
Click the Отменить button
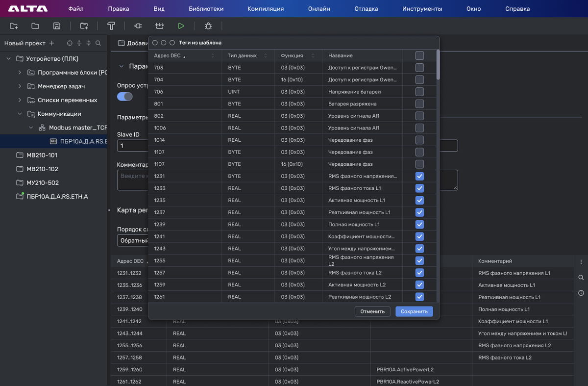tap(373, 311)
